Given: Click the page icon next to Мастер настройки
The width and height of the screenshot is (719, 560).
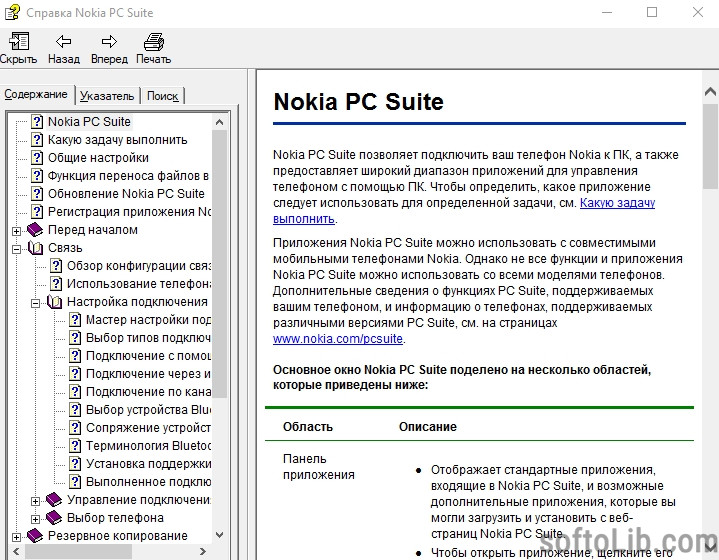Looking at the screenshot, I should 75,320.
